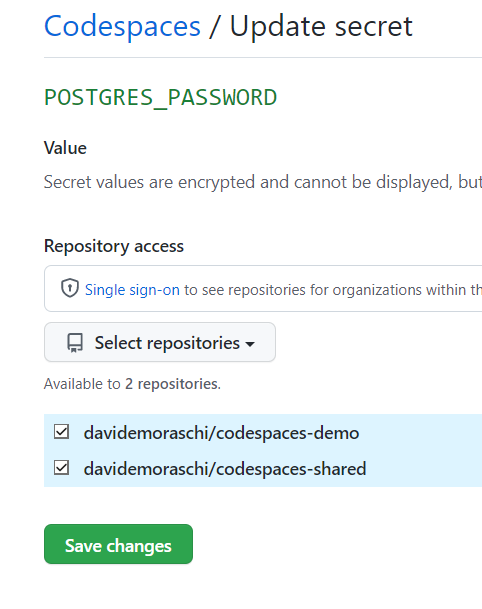Click the Repository access heading
482x609 pixels.
(x=114, y=246)
